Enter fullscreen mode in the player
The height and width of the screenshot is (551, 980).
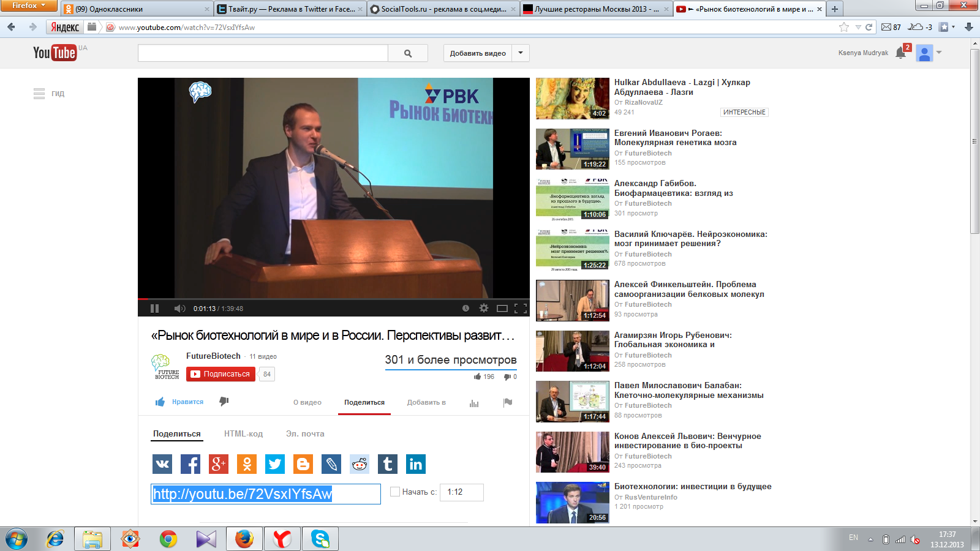point(521,309)
